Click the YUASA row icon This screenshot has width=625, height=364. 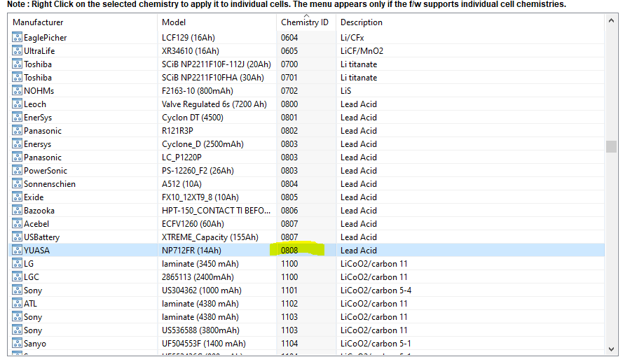pos(17,251)
